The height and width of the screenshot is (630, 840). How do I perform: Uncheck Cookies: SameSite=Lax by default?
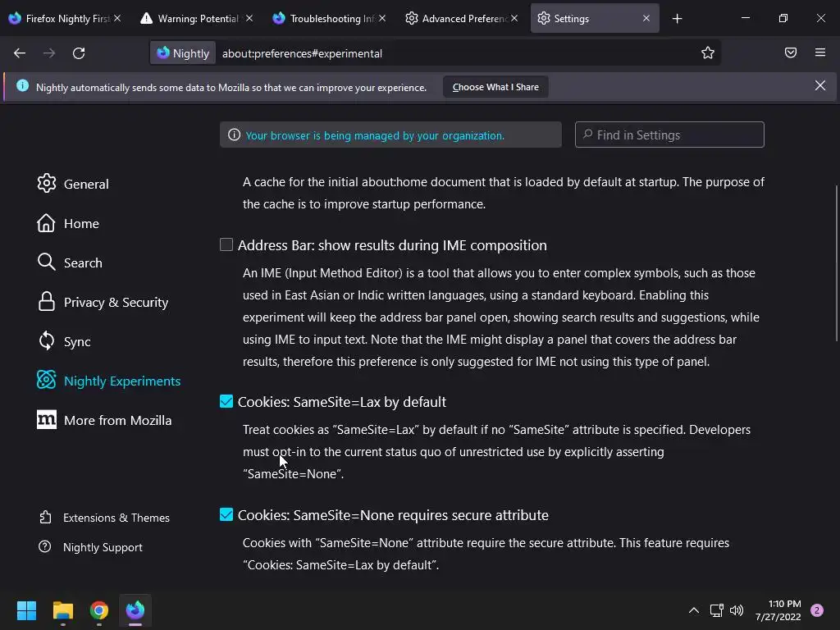tap(226, 401)
